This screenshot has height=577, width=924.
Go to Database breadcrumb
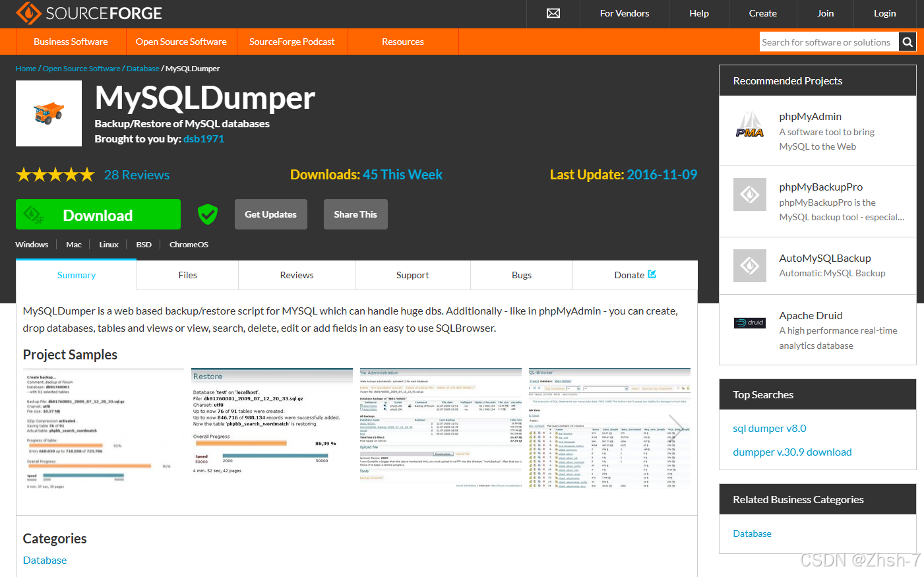click(143, 69)
